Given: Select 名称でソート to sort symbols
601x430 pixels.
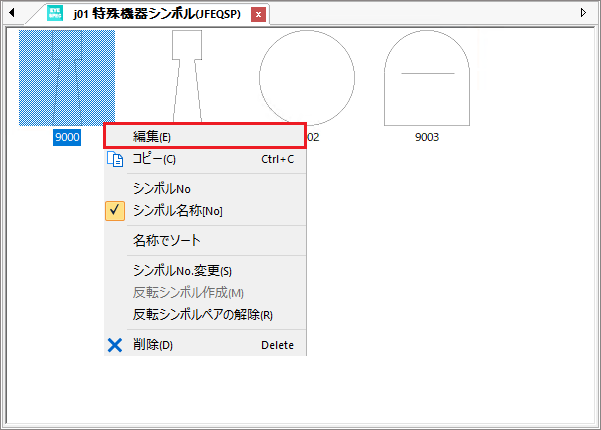Looking at the screenshot, I should click(x=166, y=241).
